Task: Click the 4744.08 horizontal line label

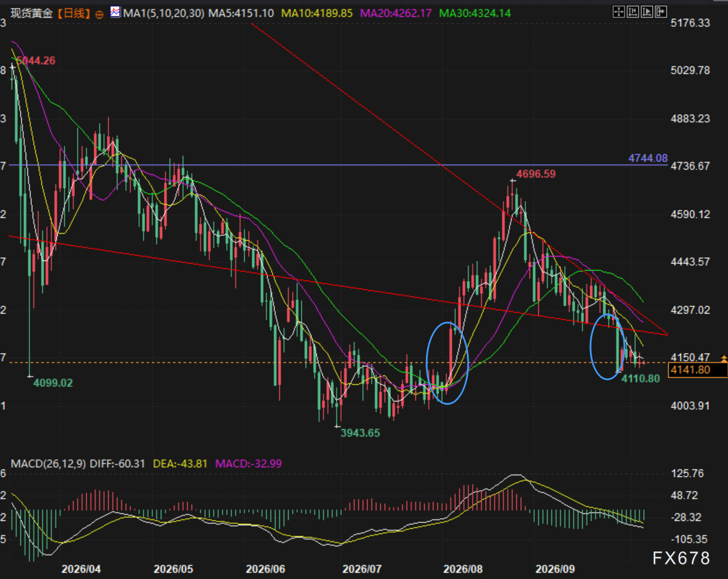Action: 648,158
